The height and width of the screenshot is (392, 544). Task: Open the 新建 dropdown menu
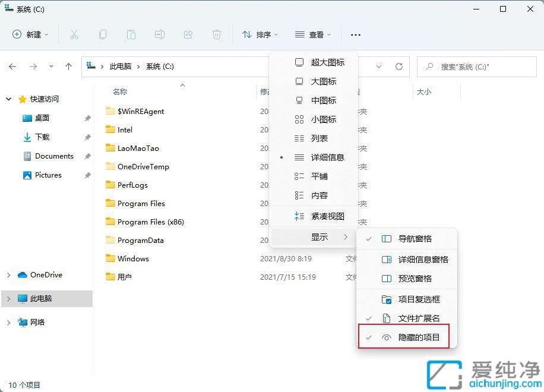(30, 34)
